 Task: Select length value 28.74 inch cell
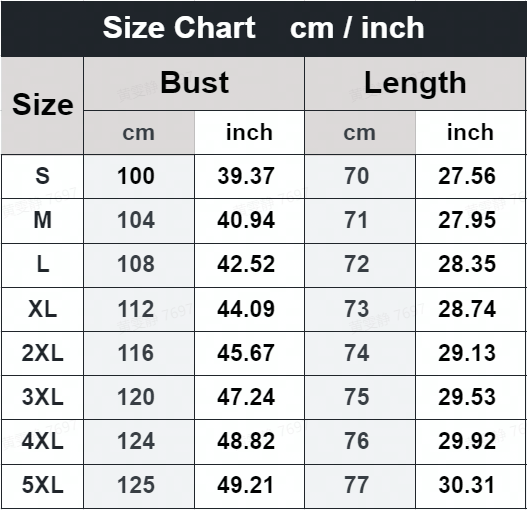[470, 309]
